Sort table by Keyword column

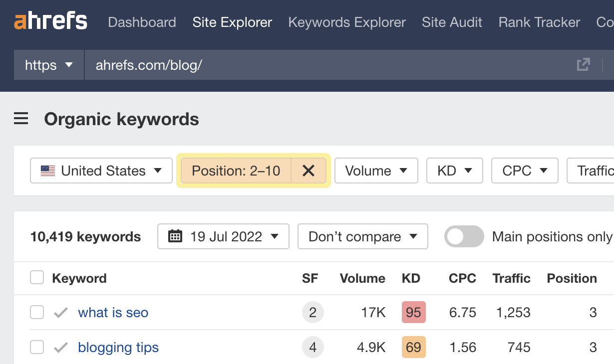point(79,278)
